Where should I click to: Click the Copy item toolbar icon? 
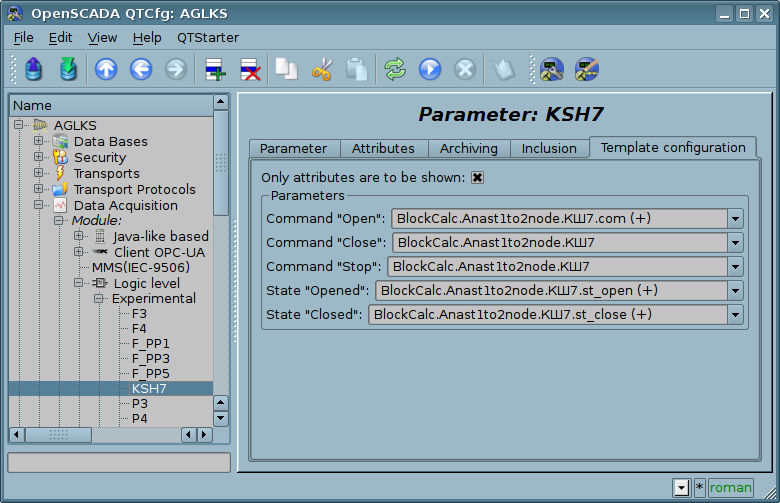[287, 69]
